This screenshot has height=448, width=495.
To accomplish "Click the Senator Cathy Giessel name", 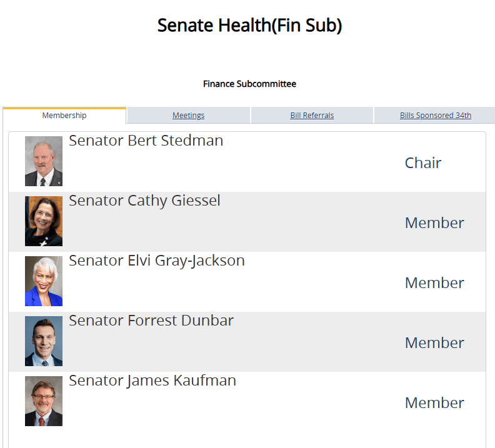I will point(144,201).
